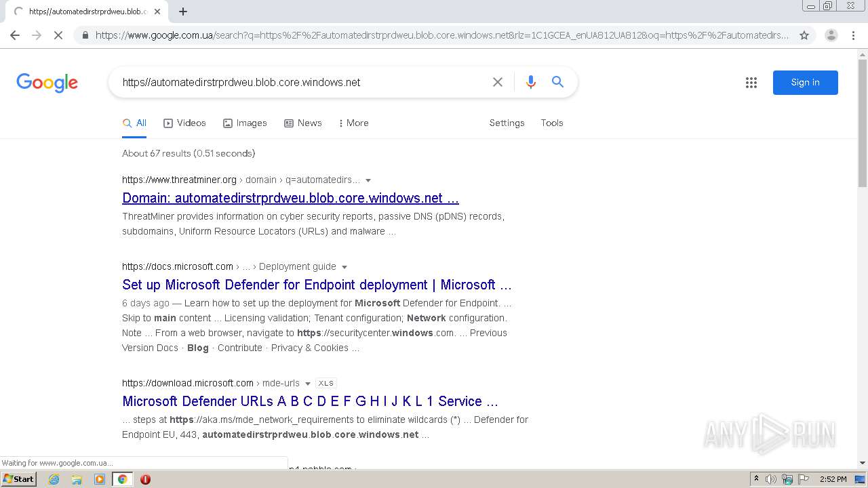Bookmark this page with the star
Image resolution: width=868 pixels, height=488 pixels.
pyautogui.click(x=804, y=35)
